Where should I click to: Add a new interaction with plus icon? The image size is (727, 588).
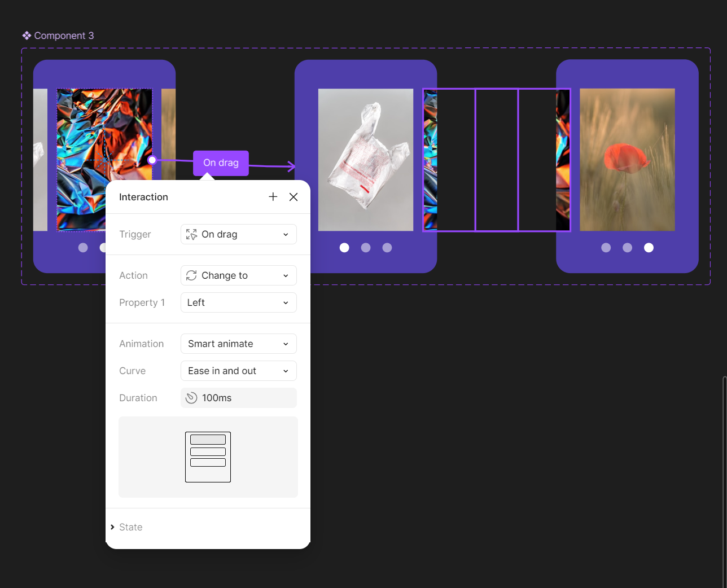click(273, 196)
